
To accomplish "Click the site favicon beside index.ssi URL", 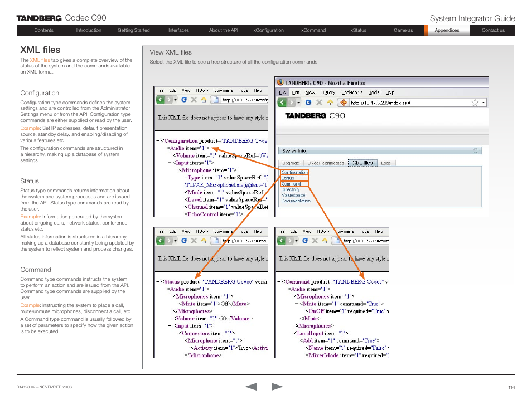I will click(344, 103).
